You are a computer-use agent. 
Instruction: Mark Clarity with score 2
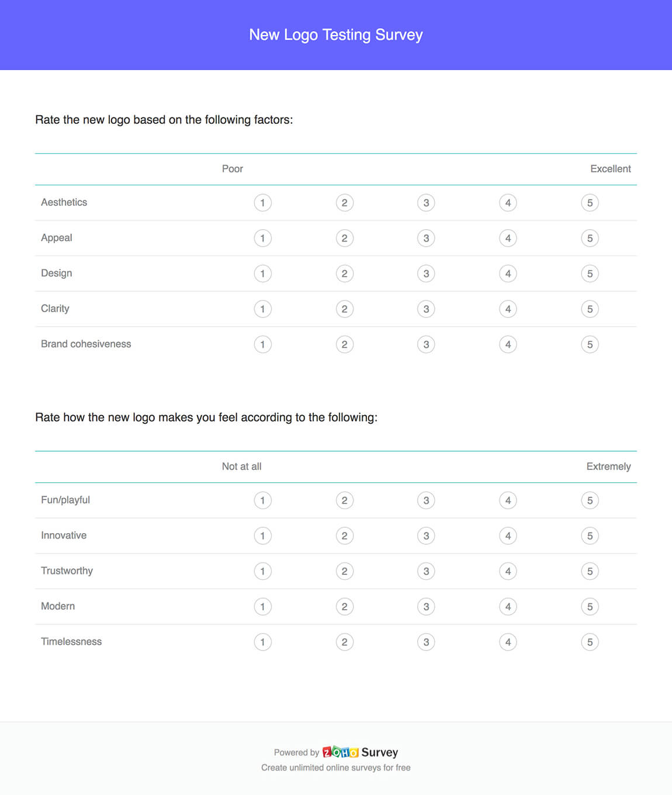(344, 309)
